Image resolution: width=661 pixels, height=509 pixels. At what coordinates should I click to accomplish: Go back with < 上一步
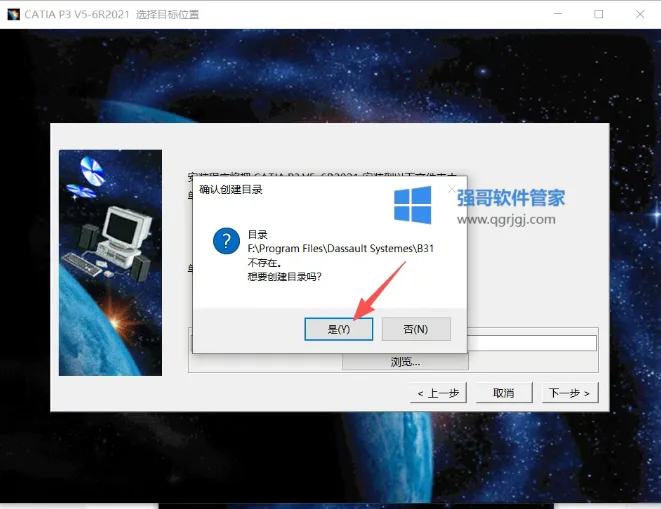coord(438,393)
